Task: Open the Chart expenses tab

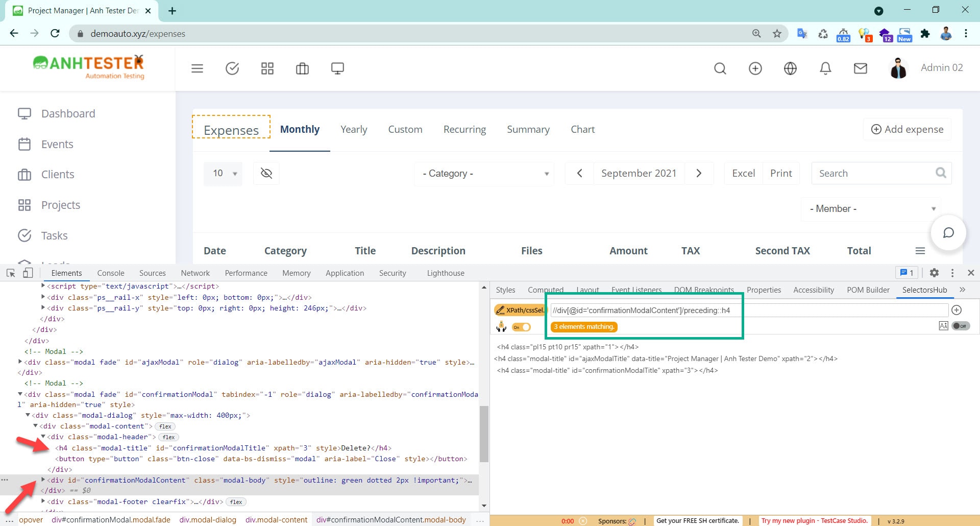Action: pyautogui.click(x=582, y=130)
